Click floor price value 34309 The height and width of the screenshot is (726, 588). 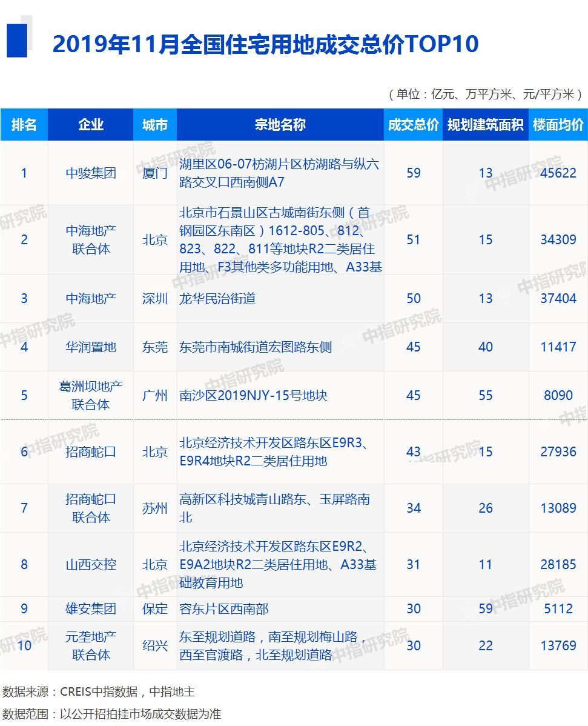pyautogui.click(x=558, y=239)
